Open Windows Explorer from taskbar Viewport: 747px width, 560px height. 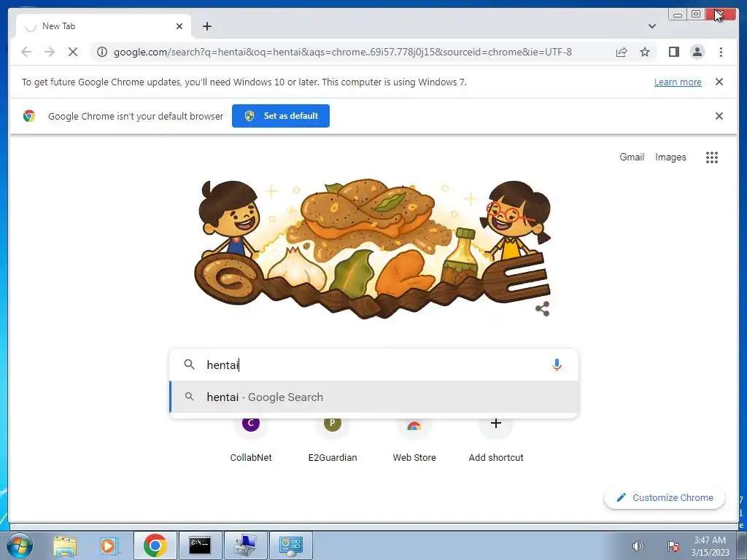tap(65, 545)
